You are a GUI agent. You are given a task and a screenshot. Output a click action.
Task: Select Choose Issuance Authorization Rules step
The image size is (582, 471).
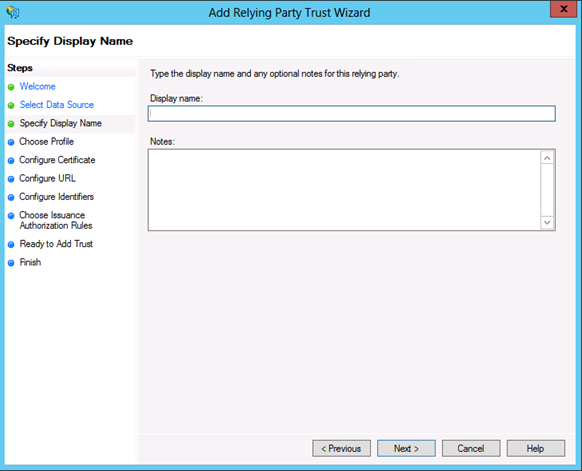(x=56, y=220)
